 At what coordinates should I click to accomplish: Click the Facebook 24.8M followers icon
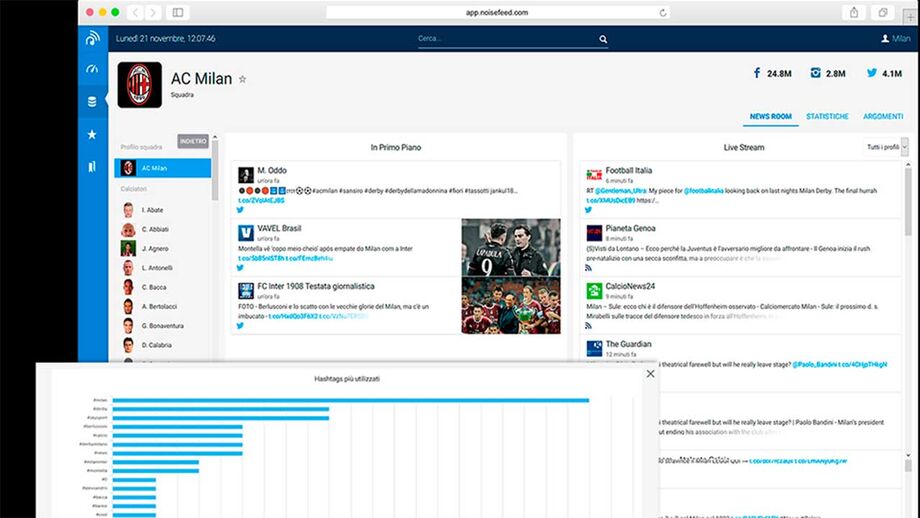point(757,73)
